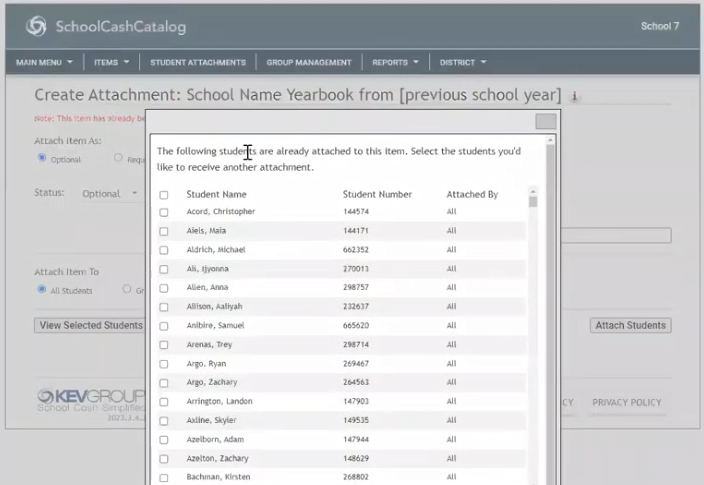The height and width of the screenshot is (485, 704).
Task: Expand the ITEMS dropdown menu
Action: (x=111, y=62)
